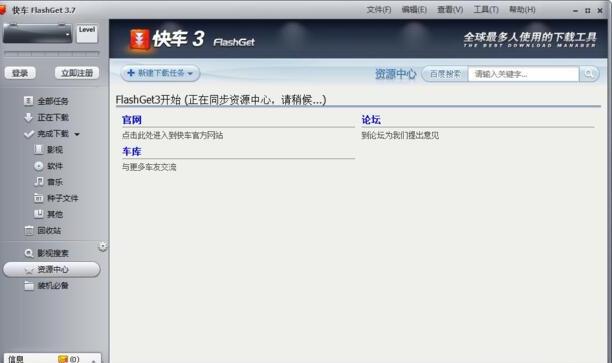Image resolution: width=612 pixels, height=363 pixels.
Task: Click the FlashGet 3 logo icon
Action: point(139,39)
